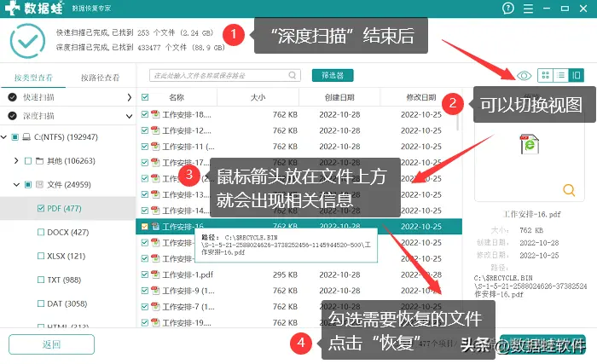597x364 pixels.
Task: Uncheck the 工作安排-16 file checkbox
Action: (145, 226)
